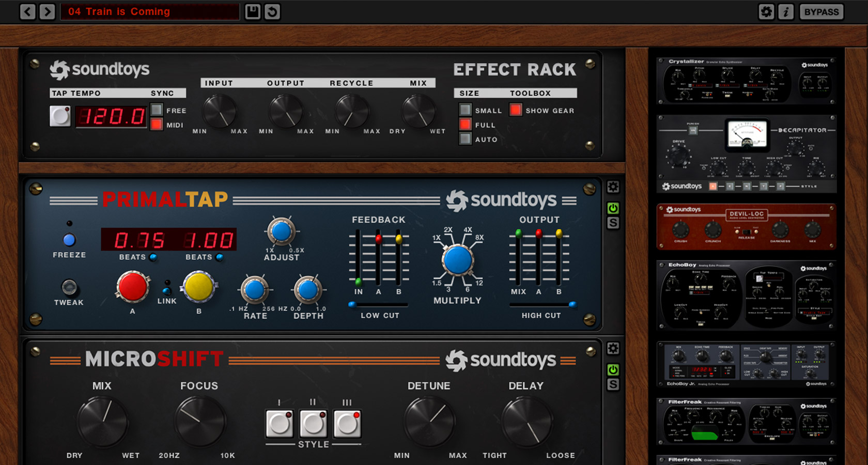Click OUTPUT A fader
Viewport: 868px width, 465px height.
[x=539, y=234]
